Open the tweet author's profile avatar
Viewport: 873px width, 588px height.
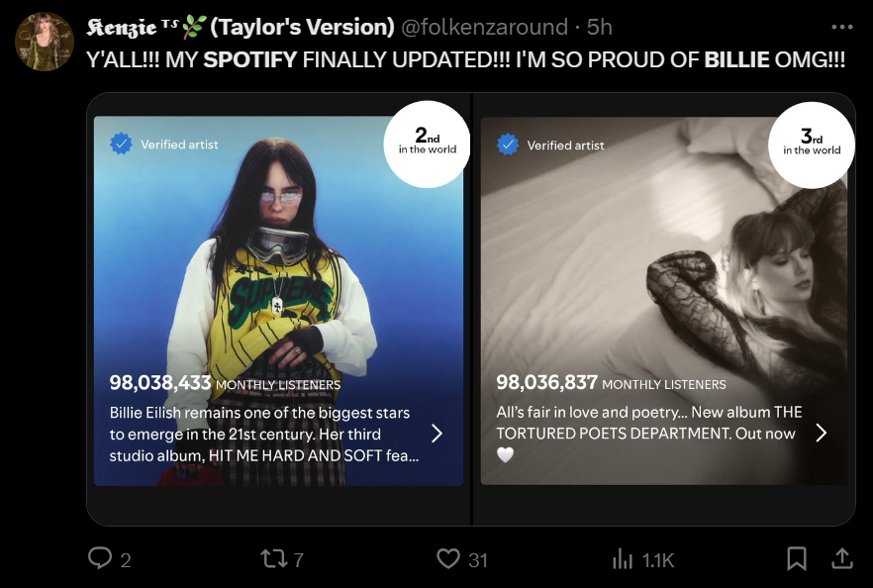44,42
